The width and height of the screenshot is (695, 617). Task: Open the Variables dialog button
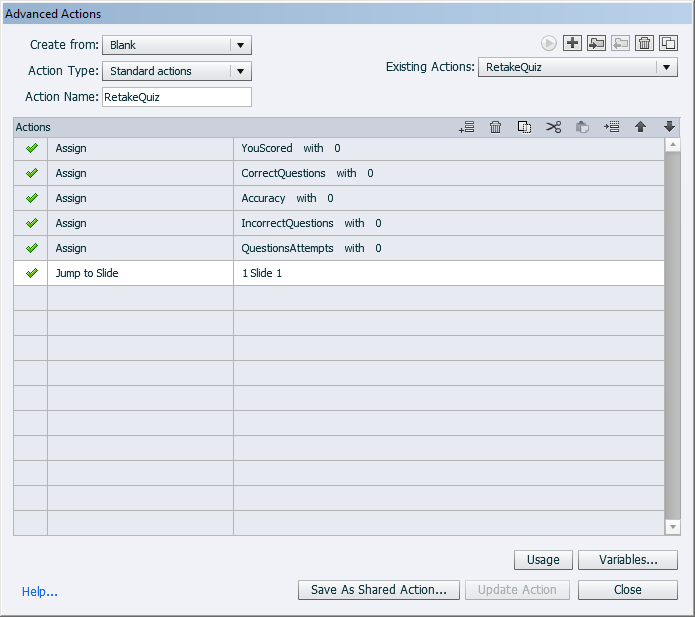[x=628, y=560]
